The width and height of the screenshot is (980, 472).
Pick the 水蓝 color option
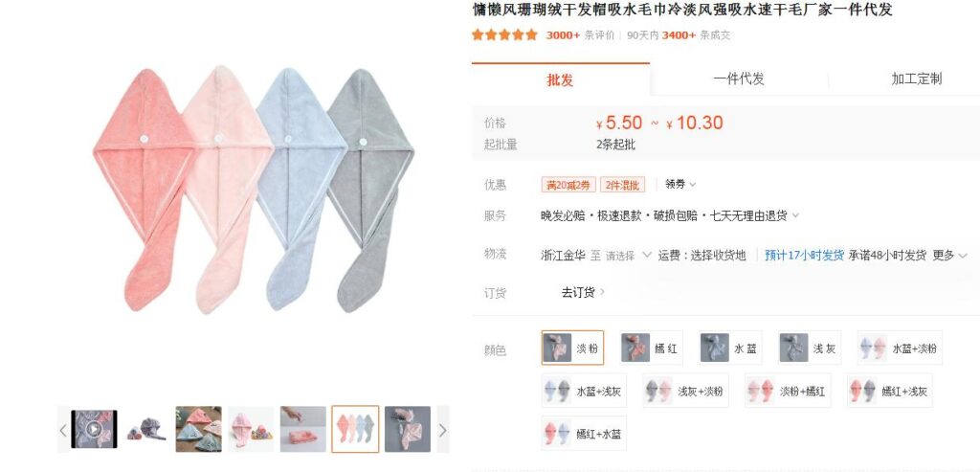(730, 348)
